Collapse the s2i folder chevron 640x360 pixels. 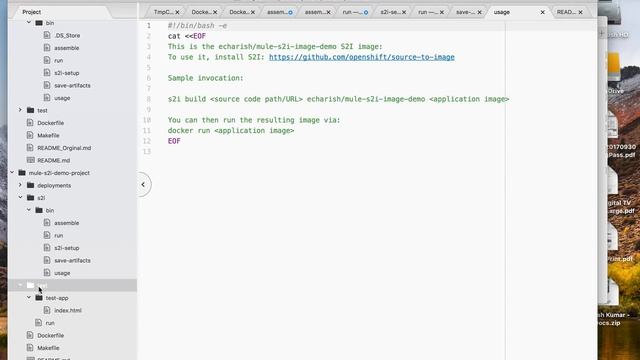pos(20,198)
